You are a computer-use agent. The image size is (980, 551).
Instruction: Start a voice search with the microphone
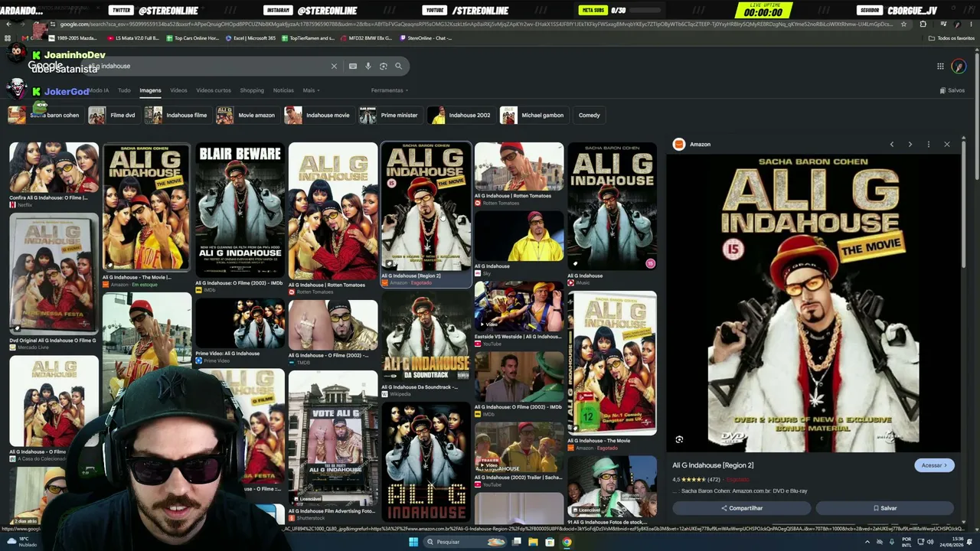point(368,67)
